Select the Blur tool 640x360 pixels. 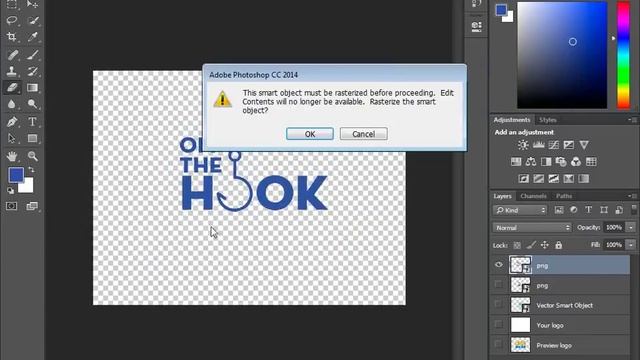click(x=11, y=104)
